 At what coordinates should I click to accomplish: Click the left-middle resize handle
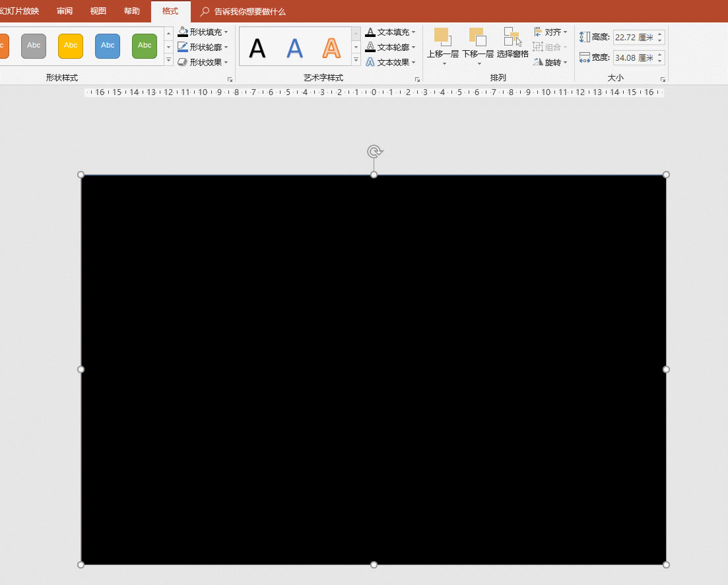coord(81,370)
